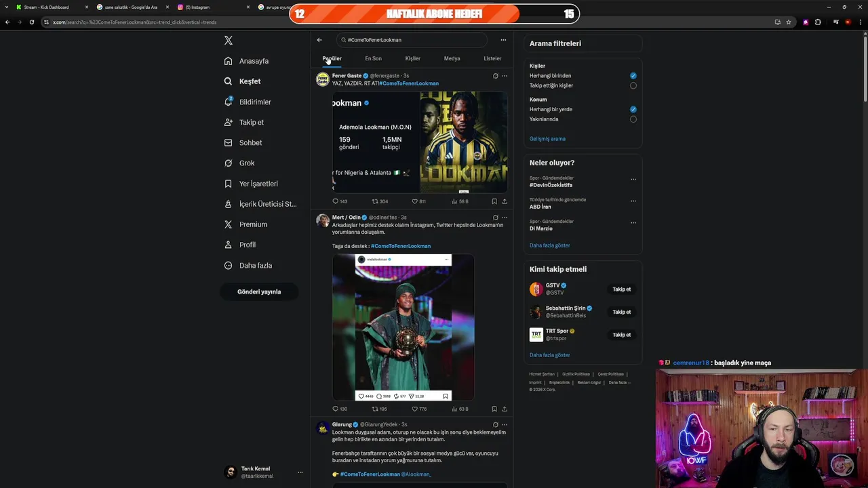Switch to Kişiler tab
Screen dimensions: 868x488
tap(413, 58)
